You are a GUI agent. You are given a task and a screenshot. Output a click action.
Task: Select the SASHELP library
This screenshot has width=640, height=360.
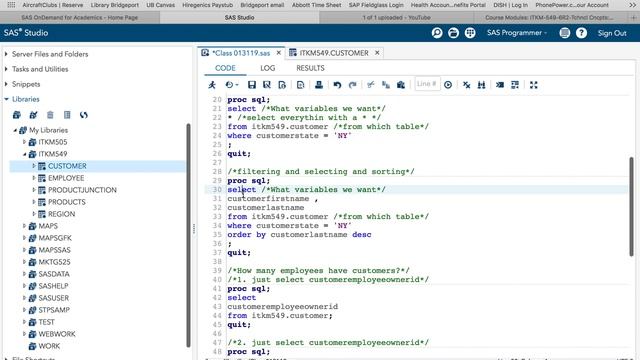click(53, 286)
